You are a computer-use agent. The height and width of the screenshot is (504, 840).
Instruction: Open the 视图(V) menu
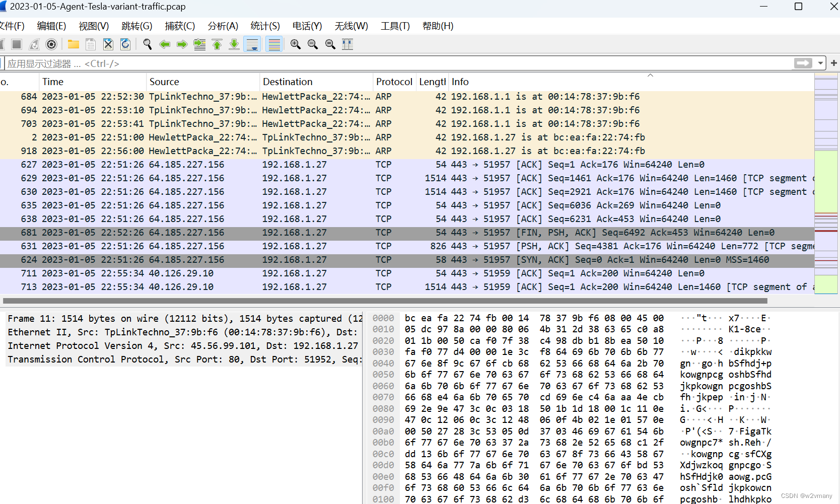pyautogui.click(x=94, y=26)
